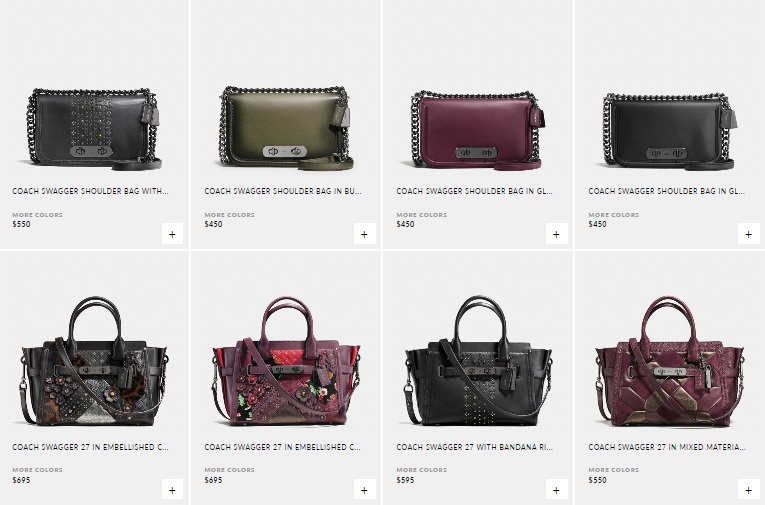Open Coach Swagger Shoulder Bag In Bu... link
The height and width of the screenshot is (505, 765).
(x=282, y=191)
